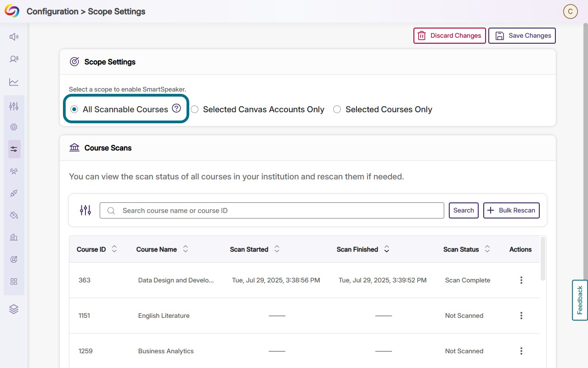This screenshot has height=368, width=588.
Task: Sort by Scan Finished column arrows
Action: coord(387,249)
